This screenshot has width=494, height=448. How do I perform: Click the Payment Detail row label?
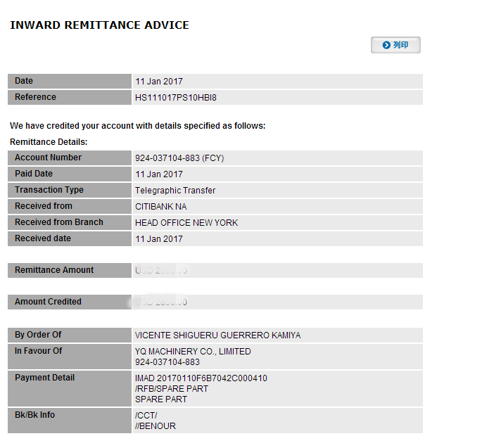coord(44,378)
